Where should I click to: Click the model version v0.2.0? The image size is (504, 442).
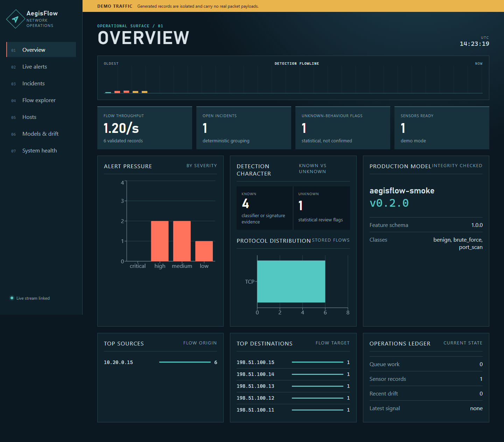[389, 203]
